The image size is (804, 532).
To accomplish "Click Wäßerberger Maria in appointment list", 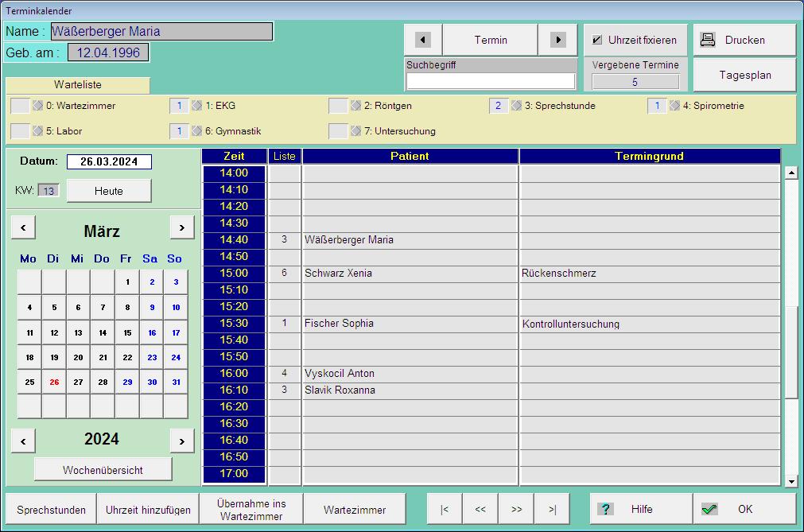I will (349, 240).
